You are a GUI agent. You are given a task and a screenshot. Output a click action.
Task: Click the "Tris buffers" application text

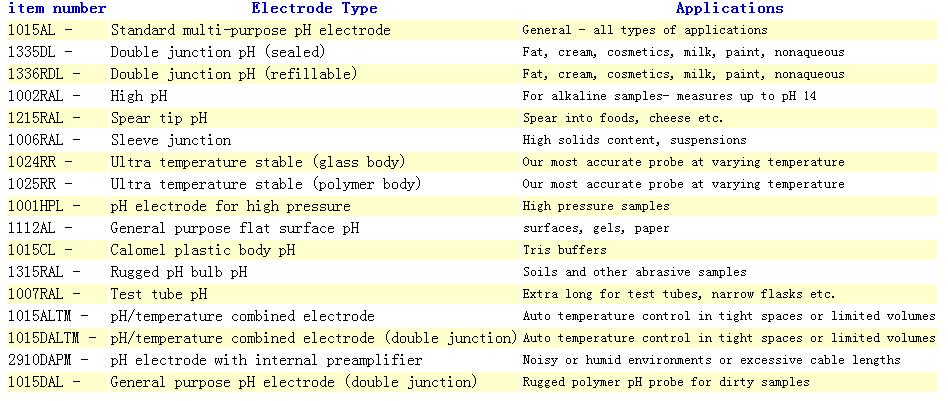tap(564, 250)
